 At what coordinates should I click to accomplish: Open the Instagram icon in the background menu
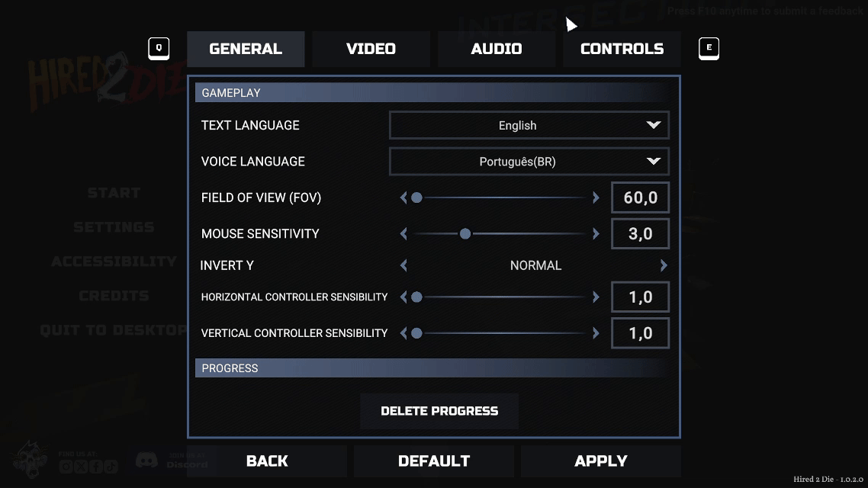(x=66, y=467)
